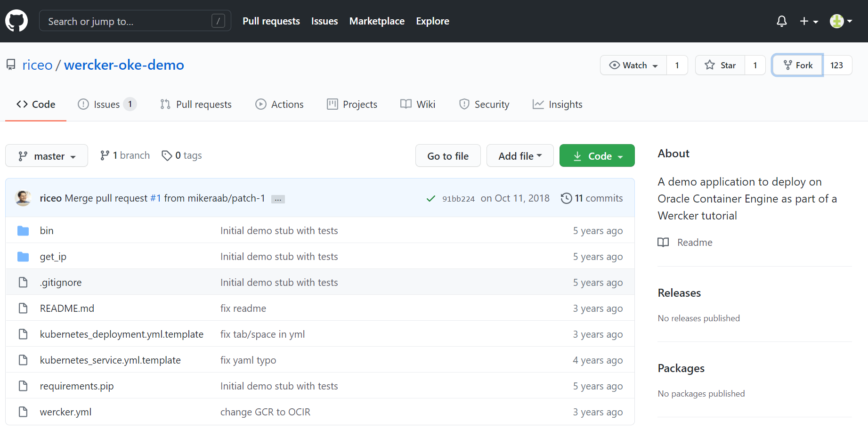This screenshot has width=868, height=430.
Task: Click the get_ip folder icon
Action: (x=23, y=257)
